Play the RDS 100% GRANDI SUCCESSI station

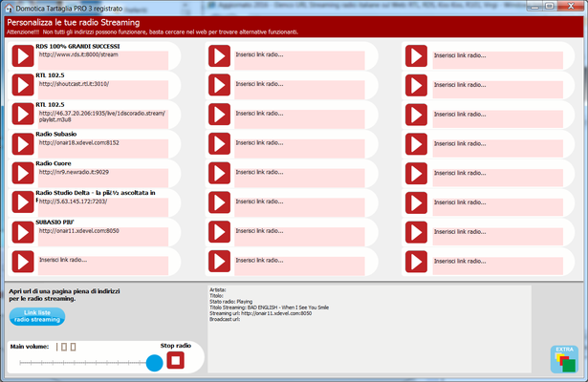pos(23,56)
